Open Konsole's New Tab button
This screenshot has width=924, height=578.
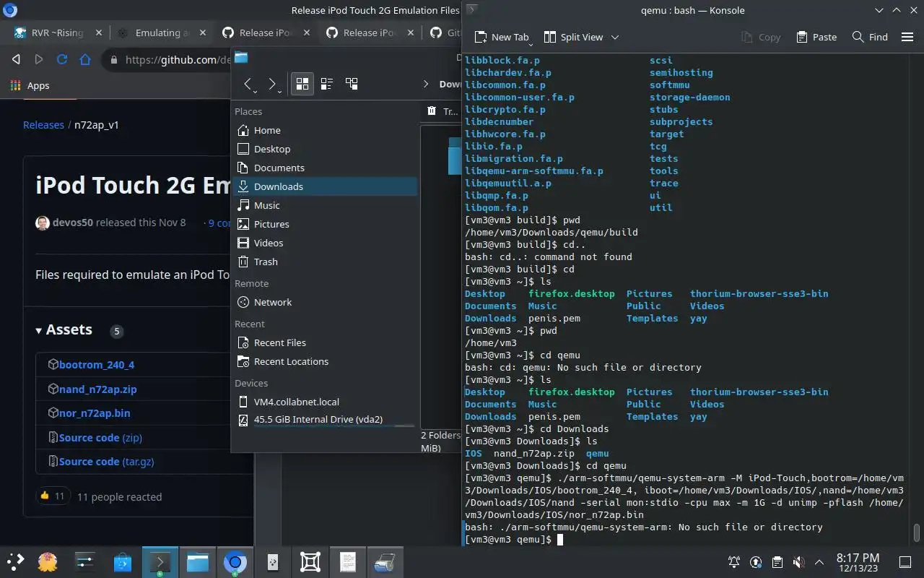click(502, 37)
